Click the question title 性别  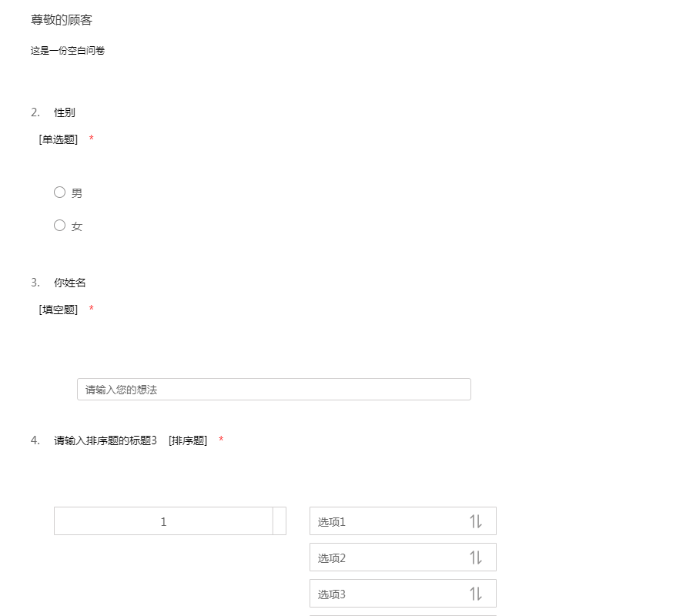click(65, 112)
